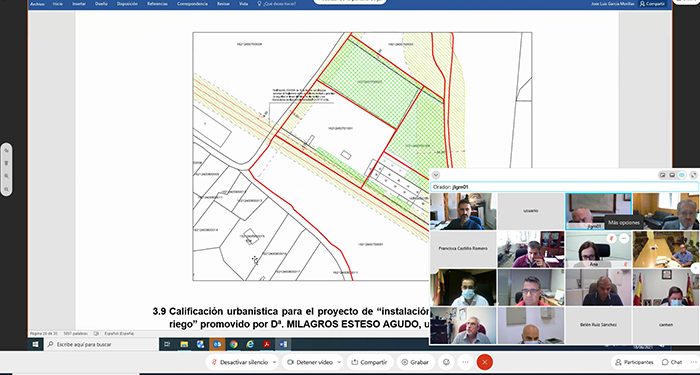This screenshot has width=700, height=375.
Task: Collapse the video panel with the chevron button
Action: (x=436, y=175)
